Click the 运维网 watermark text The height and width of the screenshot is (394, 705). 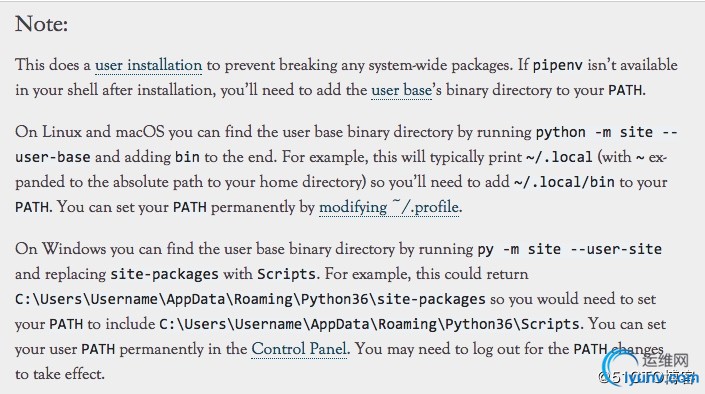665,360
